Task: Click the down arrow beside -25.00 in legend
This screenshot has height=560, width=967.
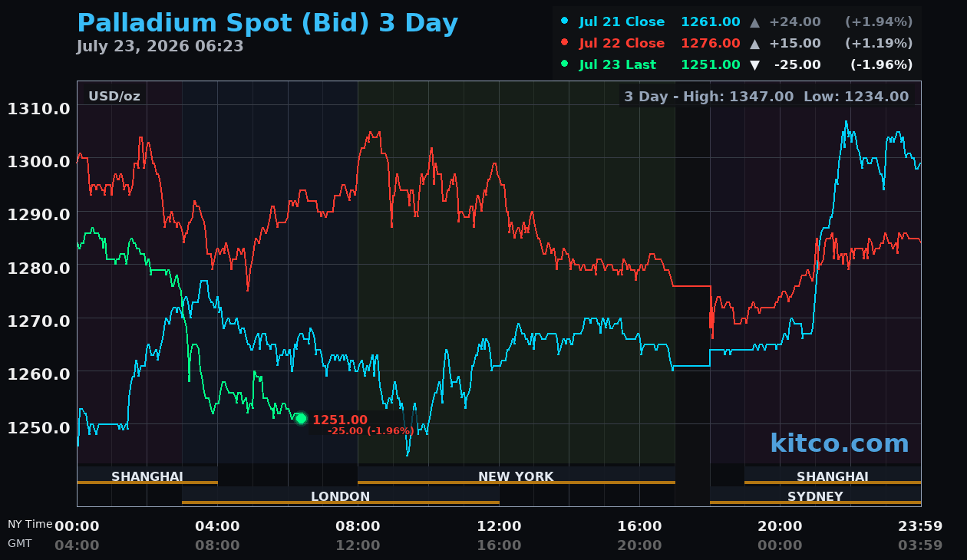Action: click(x=755, y=65)
